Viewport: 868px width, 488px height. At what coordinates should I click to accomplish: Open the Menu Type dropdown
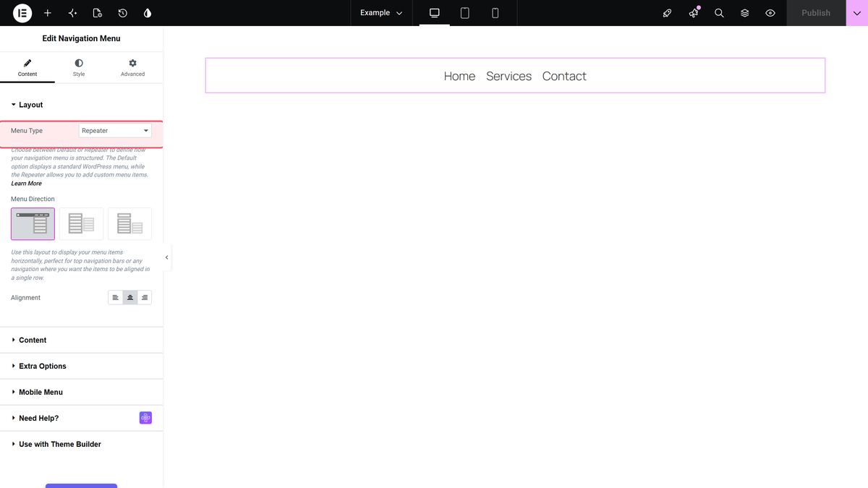[115, 131]
